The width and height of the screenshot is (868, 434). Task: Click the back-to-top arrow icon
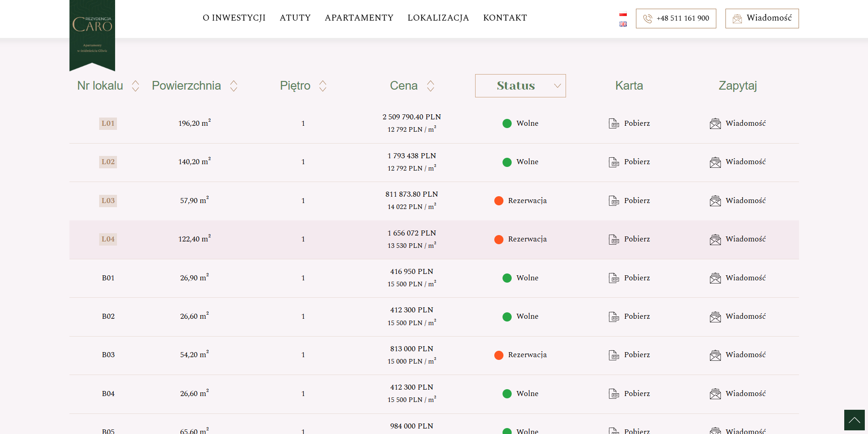click(854, 420)
